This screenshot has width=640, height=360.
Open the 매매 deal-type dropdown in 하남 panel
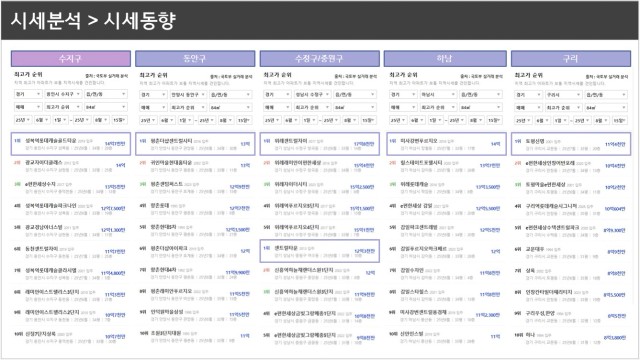tap(402, 107)
